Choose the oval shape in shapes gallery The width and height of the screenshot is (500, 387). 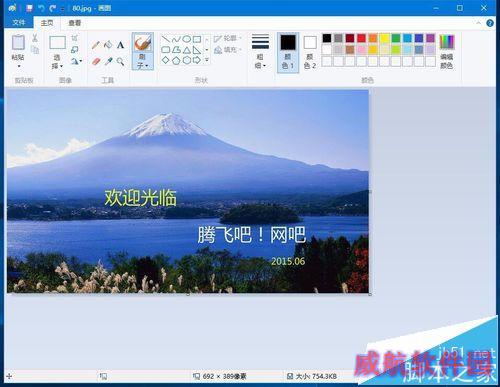click(187, 39)
